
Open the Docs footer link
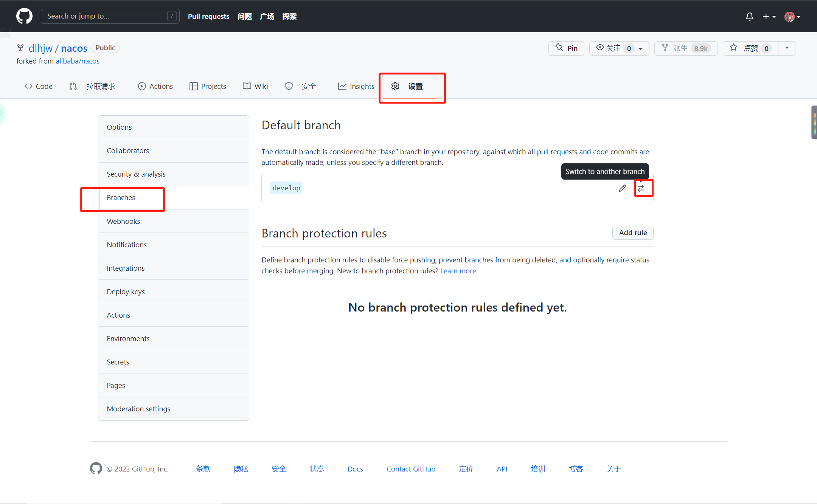[x=355, y=469]
